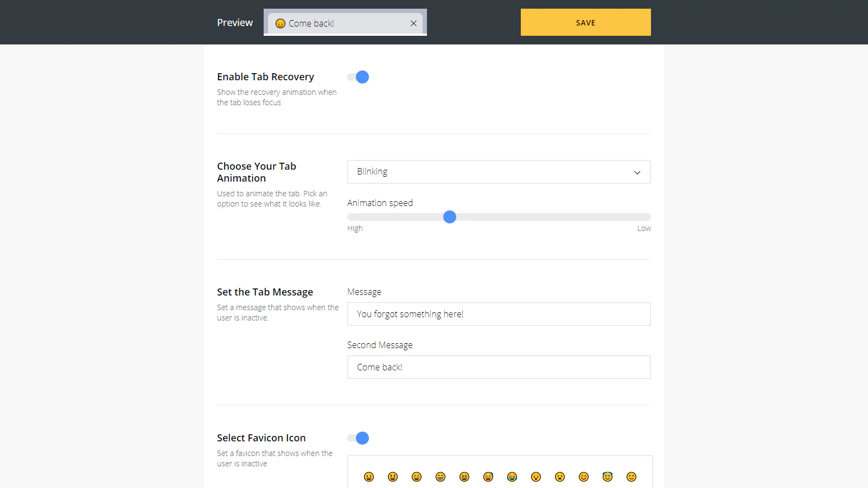Select the surprised open-mouth emoji favicon
The image size is (868, 488).
coord(536,477)
